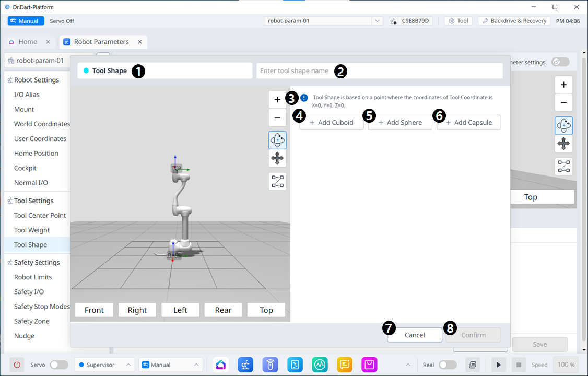Image resolution: width=588 pixels, height=376 pixels.
Task: Open the Manual mode dropdown in bottom bar
Action: click(x=170, y=365)
